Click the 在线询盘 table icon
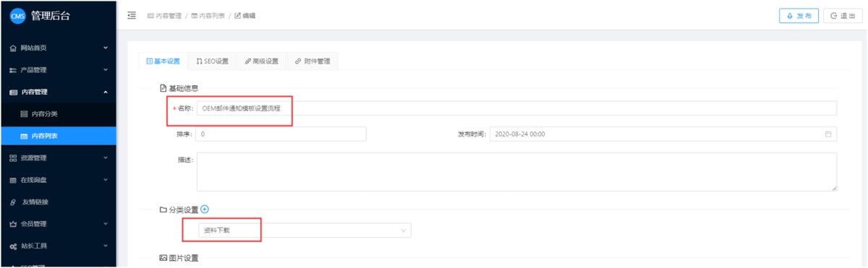 click(12, 180)
